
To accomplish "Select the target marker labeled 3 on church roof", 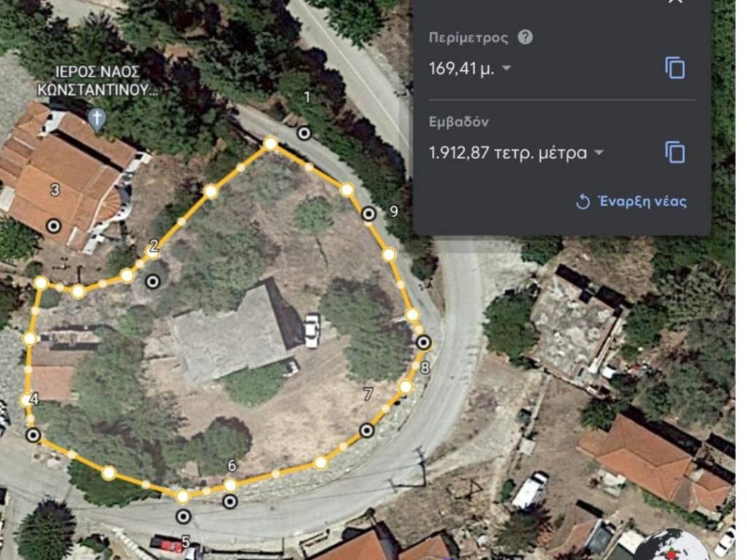I will click(x=53, y=226).
